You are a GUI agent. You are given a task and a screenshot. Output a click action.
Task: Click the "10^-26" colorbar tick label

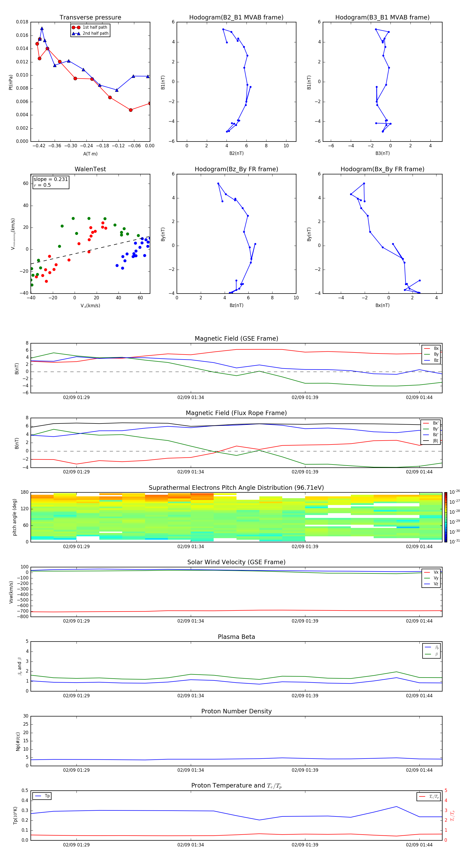pyautogui.click(x=455, y=492)
